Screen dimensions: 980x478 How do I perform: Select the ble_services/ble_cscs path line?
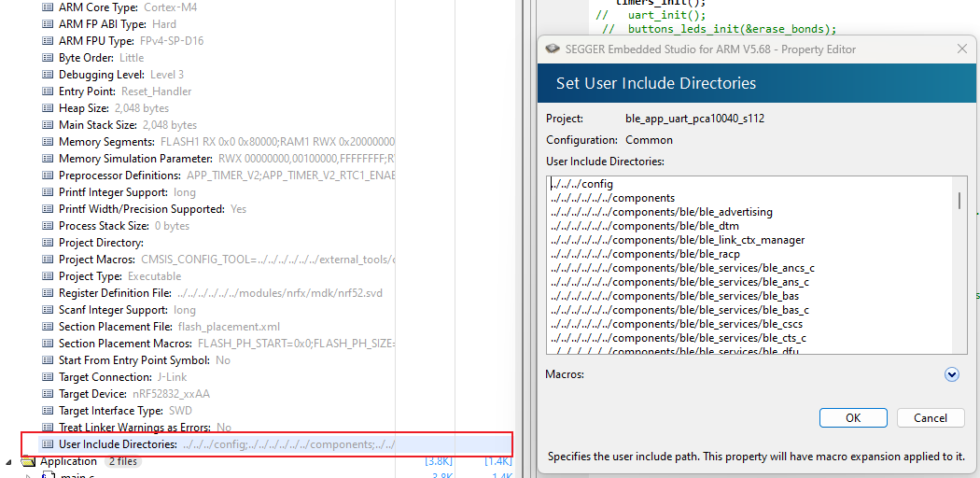click(677, 324)
